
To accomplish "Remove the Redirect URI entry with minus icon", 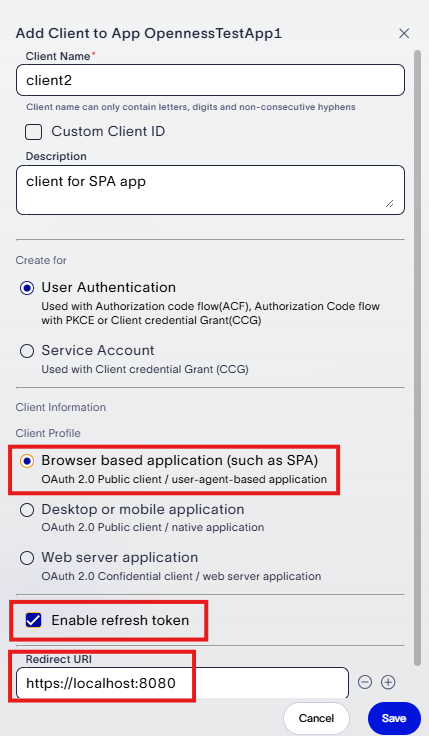I will pos(365,682).
